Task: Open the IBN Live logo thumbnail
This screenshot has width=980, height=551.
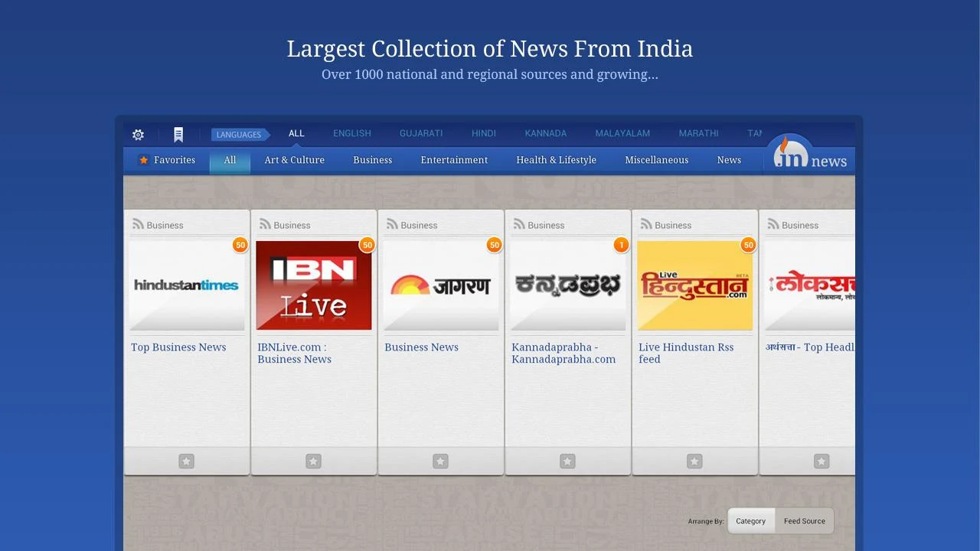Action: tap(314, 285)
